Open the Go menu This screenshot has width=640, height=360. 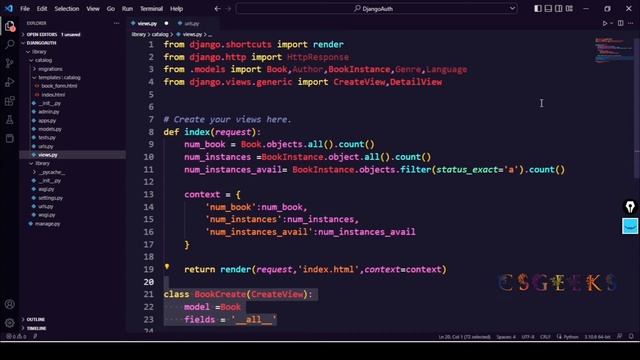111,9
